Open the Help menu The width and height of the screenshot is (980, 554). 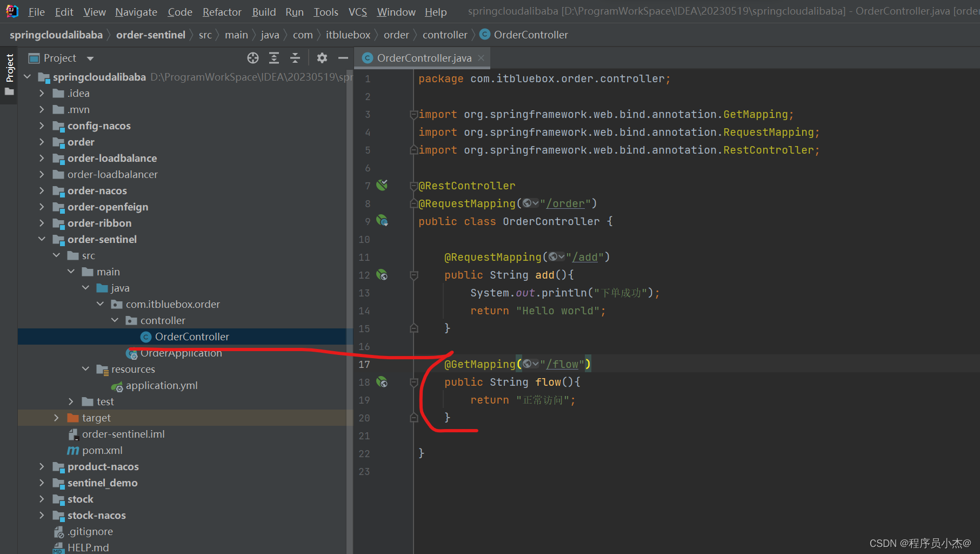point(435,12)
